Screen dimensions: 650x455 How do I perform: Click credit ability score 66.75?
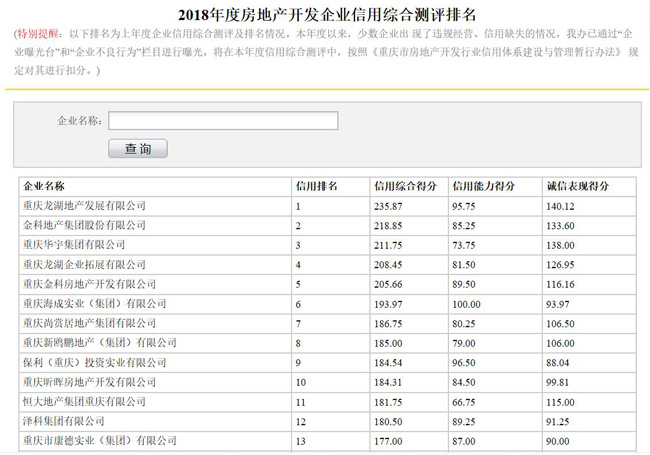tap(463, 402)
